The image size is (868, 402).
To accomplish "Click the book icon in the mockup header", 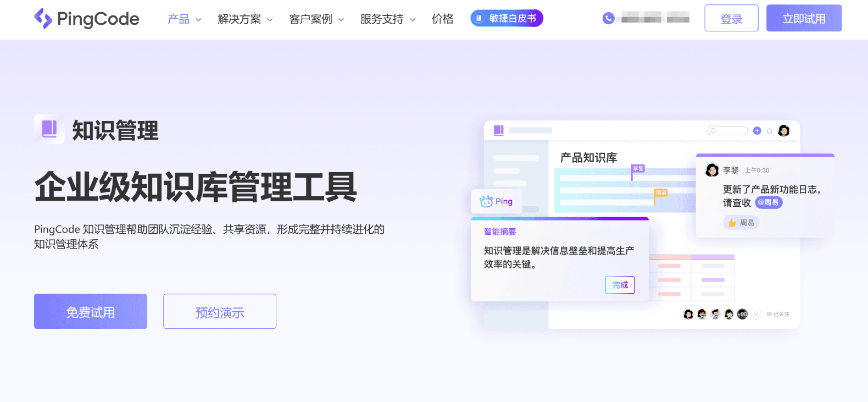I will [499, 130].
